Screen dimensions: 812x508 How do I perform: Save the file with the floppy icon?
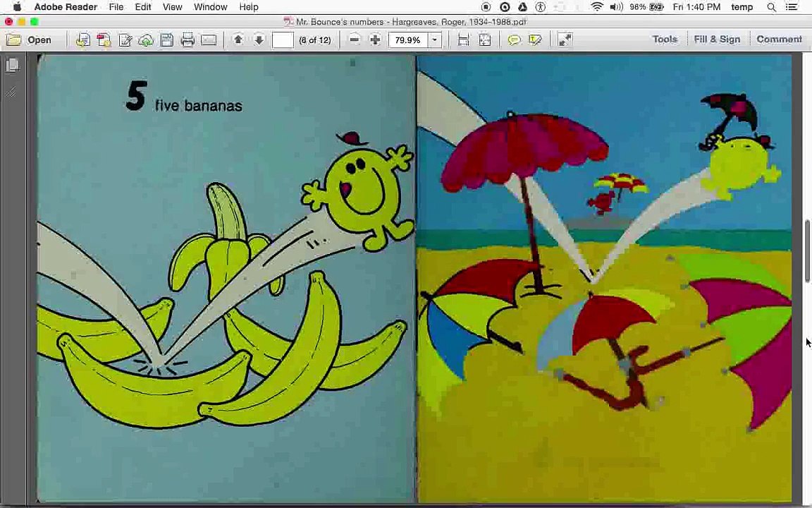167,40
